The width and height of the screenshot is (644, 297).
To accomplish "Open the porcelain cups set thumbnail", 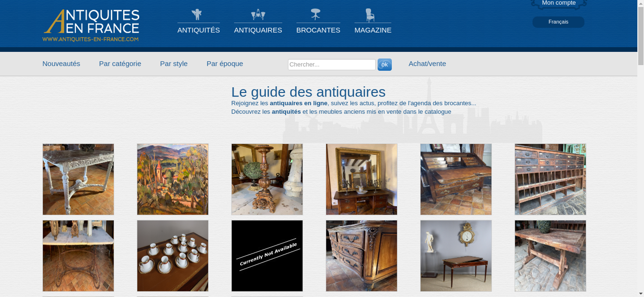I will 173,256.
